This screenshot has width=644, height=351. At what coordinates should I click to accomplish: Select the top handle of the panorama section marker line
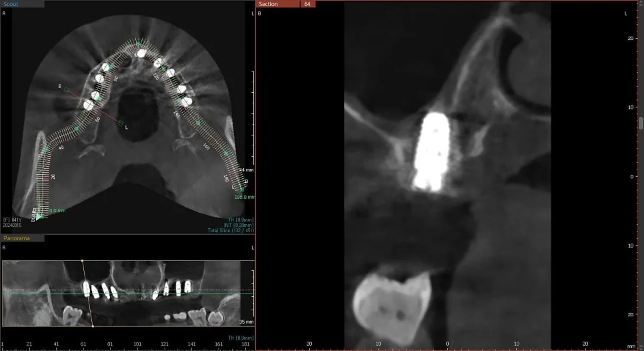tap(83, 260)
